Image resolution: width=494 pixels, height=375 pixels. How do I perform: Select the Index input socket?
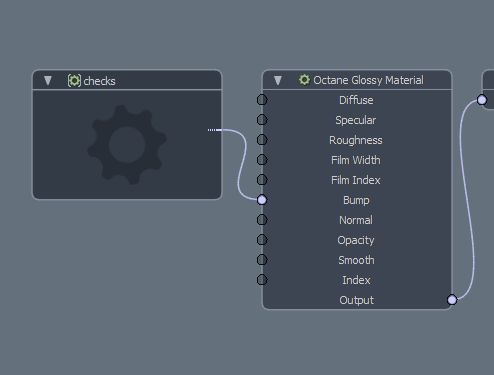262,280
